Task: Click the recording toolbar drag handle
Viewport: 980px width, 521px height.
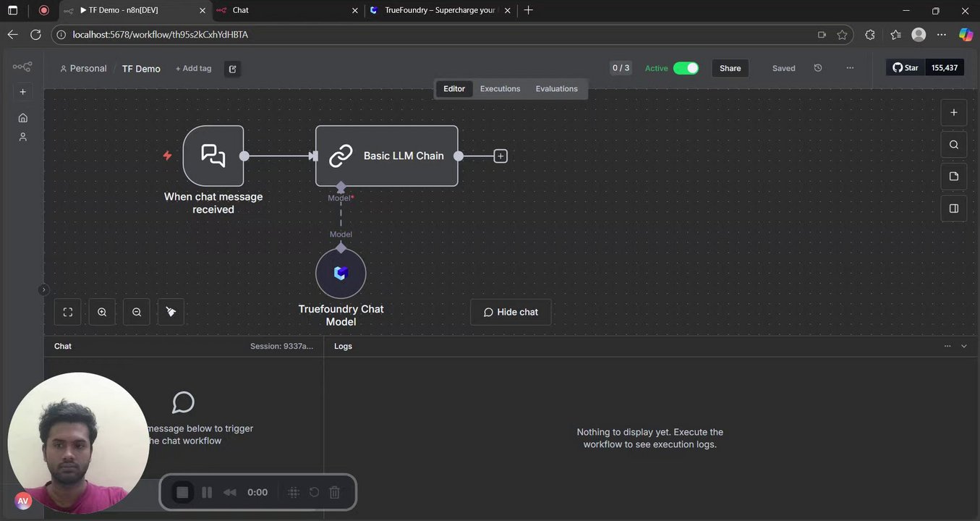Action: click(x=294, y=492)
